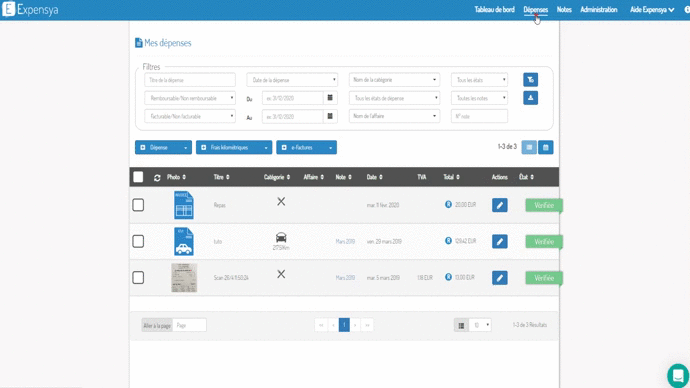
Task: Edit the Repas expense with pencil icon
Action: point(499,205)
